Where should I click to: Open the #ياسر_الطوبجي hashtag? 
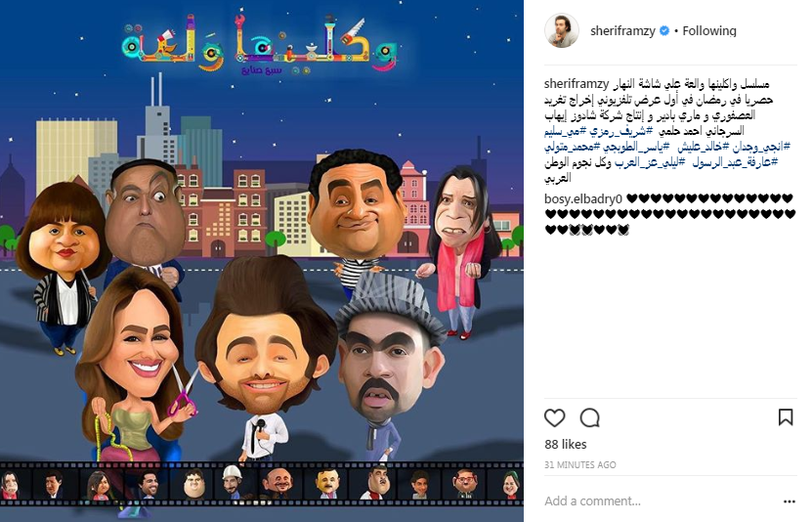(x=635, y=147)
